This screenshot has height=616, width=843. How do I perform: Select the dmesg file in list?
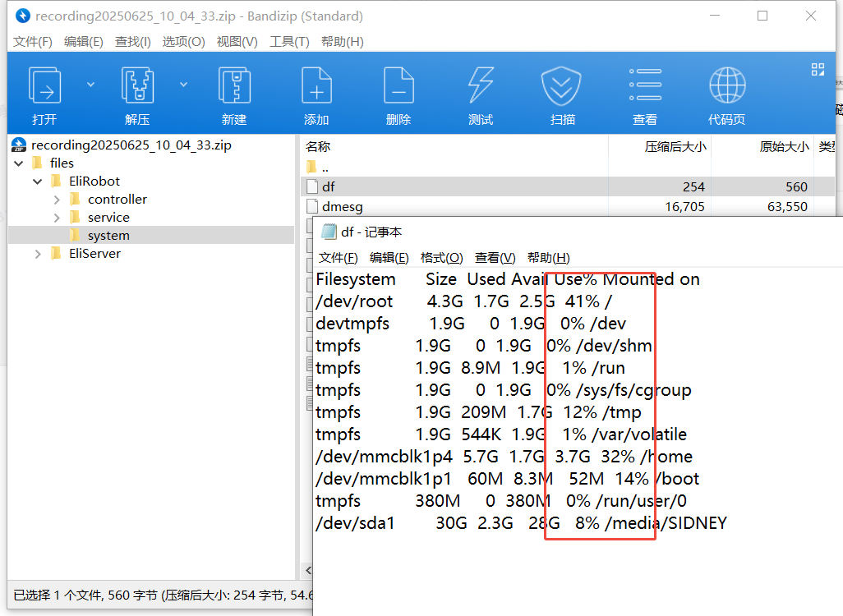click(342, 207)
